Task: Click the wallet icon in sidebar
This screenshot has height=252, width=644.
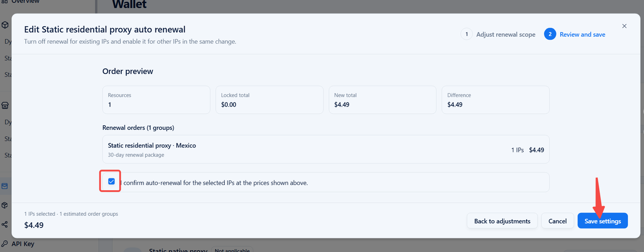Action: (x=5, y=186)
